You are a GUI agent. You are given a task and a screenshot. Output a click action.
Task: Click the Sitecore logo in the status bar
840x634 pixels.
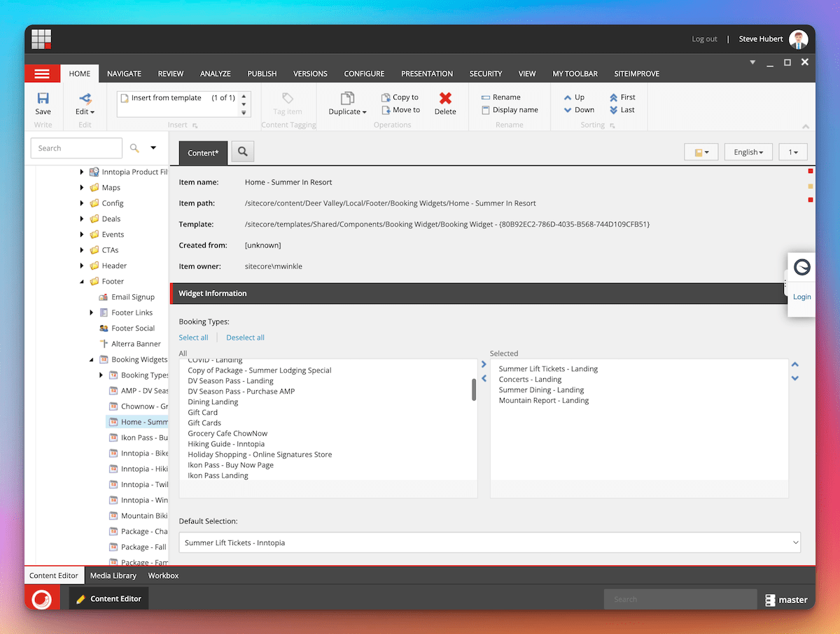41,598
